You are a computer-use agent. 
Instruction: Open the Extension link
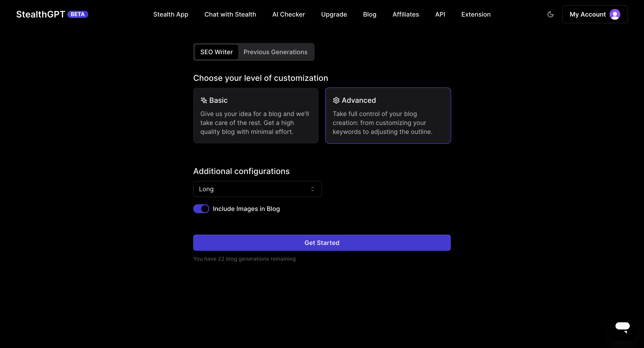point(476,14)
